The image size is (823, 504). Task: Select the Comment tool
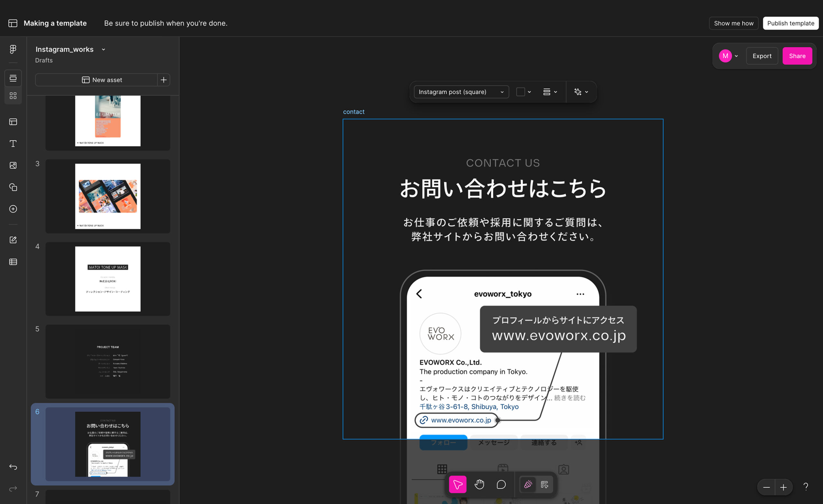(501, 485)
